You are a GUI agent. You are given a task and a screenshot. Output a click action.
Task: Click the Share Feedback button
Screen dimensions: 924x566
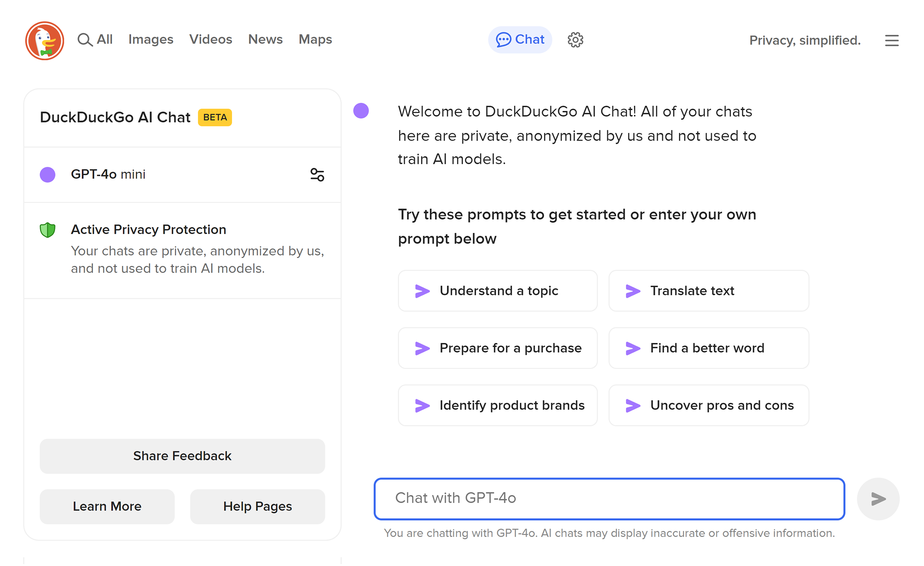click(x=182, y=456)
